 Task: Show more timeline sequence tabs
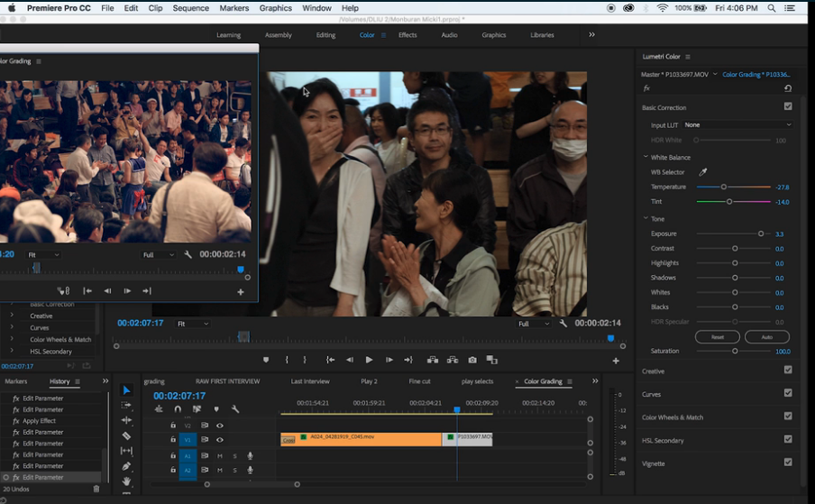(595, 380)
